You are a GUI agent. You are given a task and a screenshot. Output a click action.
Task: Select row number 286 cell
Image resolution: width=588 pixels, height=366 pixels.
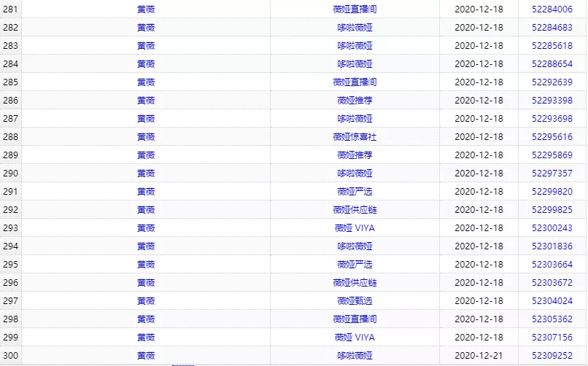pyautogui.click(x=10, y=101)
